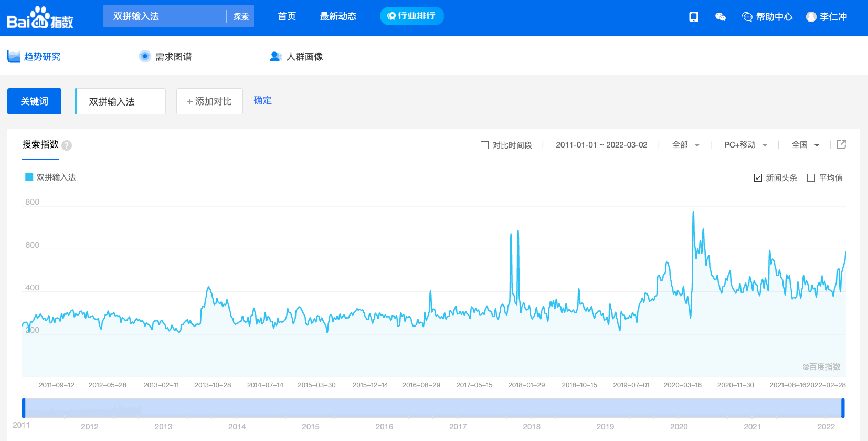Click the 行业排行 trophy icon
This screenshot has width=868, height=441.
(x=391, y=16)
